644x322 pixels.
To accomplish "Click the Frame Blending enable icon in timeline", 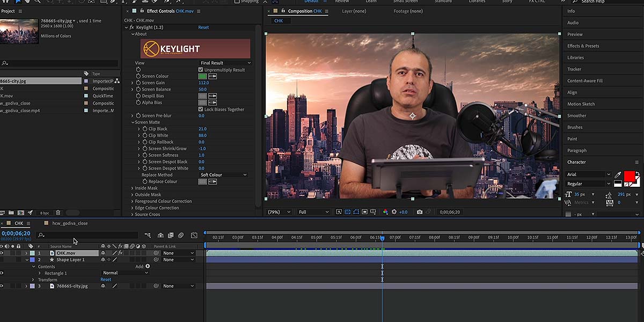I will coord(171,235).
